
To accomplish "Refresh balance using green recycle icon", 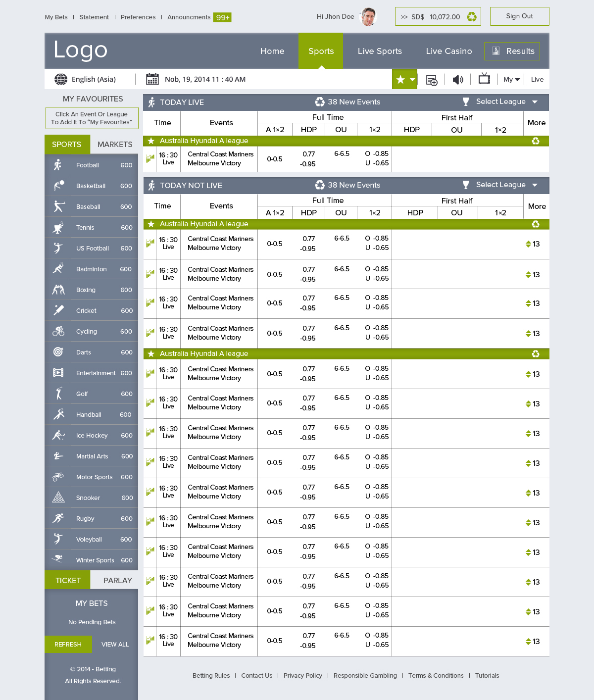I will (472, 17).
